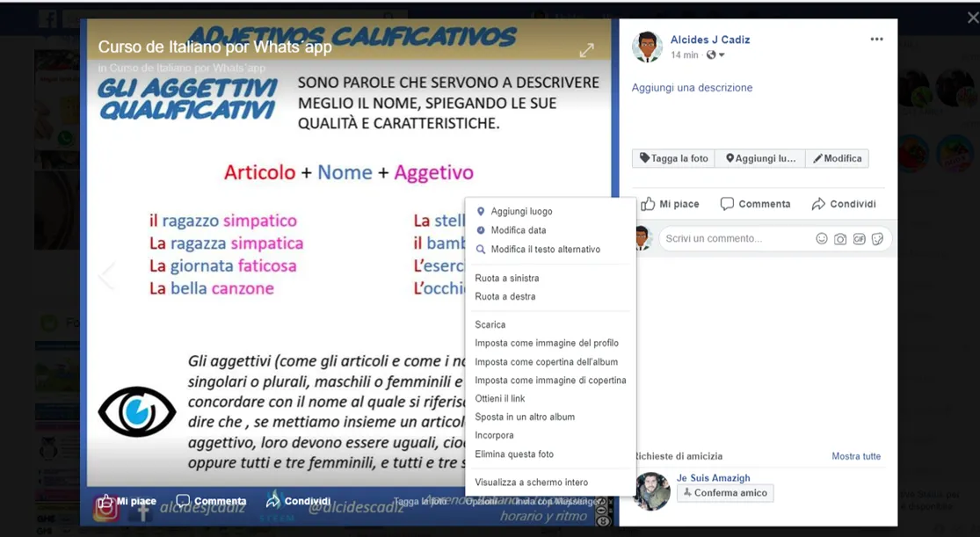The height and width of the screenshot is (537, 980).
Task: Insert a GIF in the comment
Action: click(860, 239)
